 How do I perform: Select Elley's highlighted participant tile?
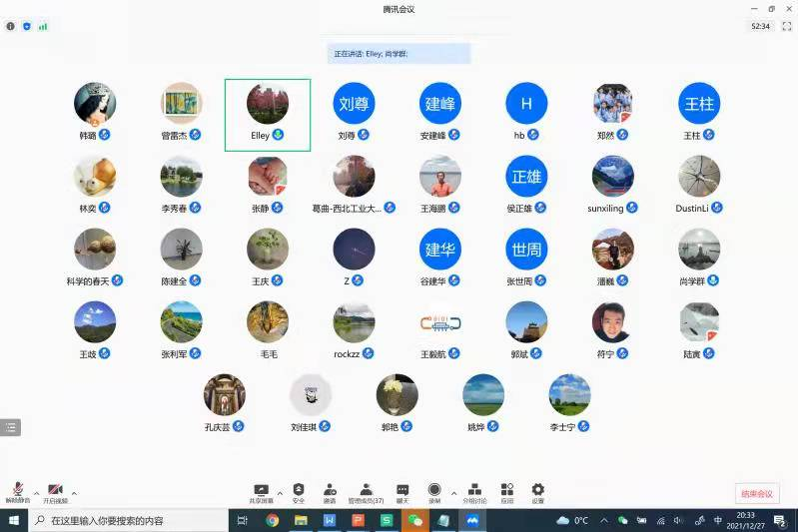(268, 114)
